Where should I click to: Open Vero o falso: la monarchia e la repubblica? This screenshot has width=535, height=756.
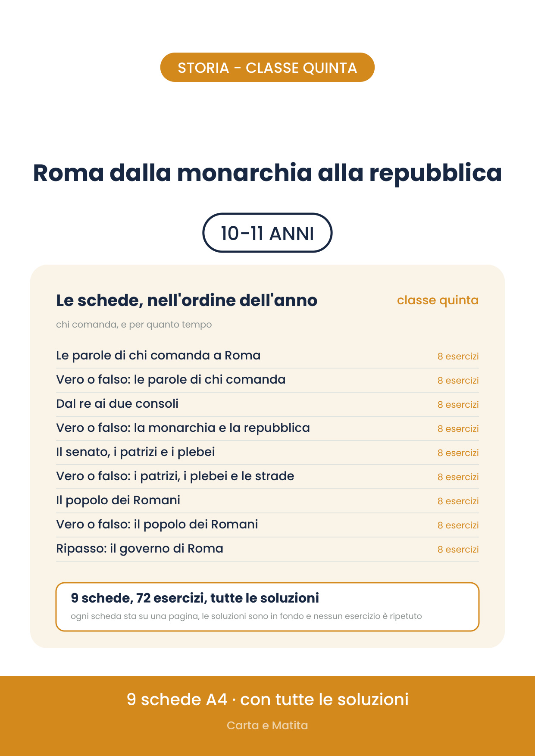267,428
